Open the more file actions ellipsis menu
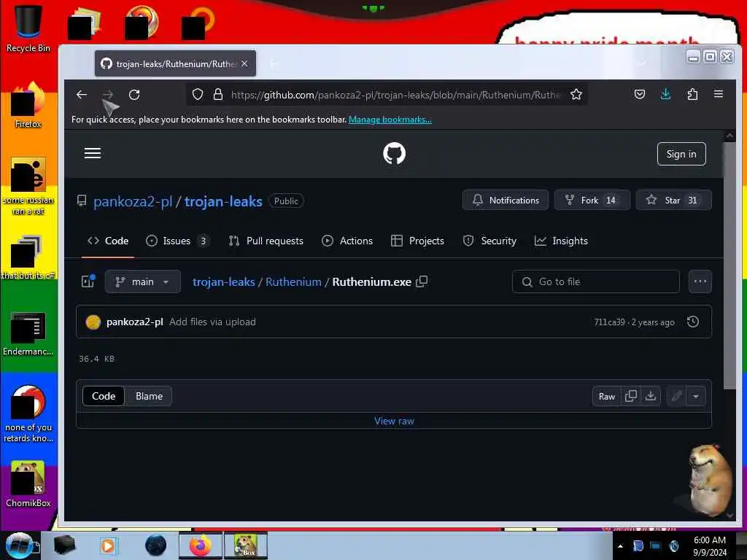 [x=700, y=281]
